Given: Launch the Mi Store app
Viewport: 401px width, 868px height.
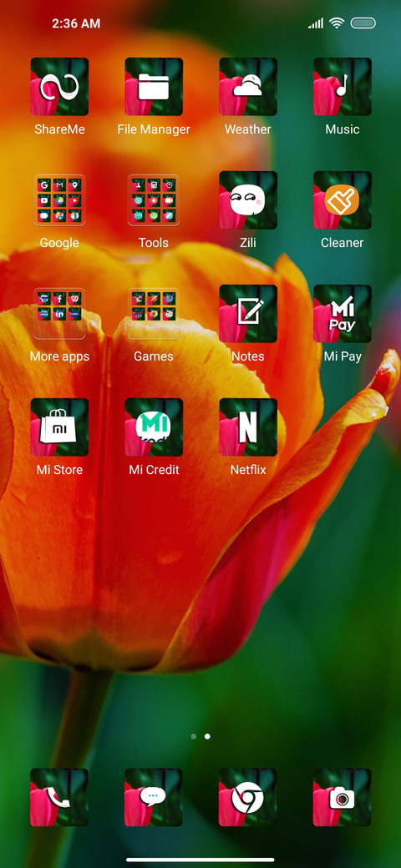Looking at the screenshot, I should (x=59, y=427).
